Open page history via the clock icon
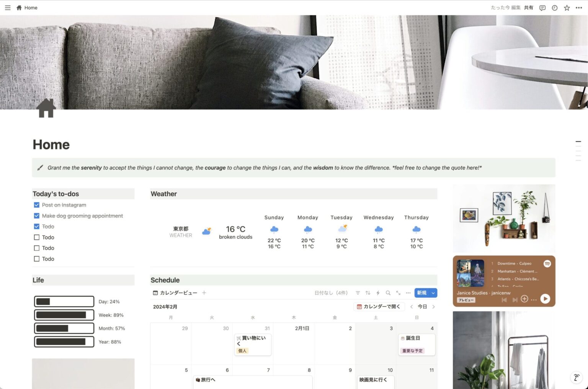 (555, 8)
